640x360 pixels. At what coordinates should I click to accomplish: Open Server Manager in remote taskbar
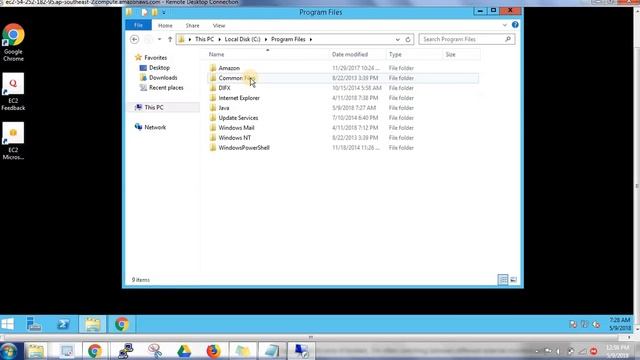[x=34, y=324]
